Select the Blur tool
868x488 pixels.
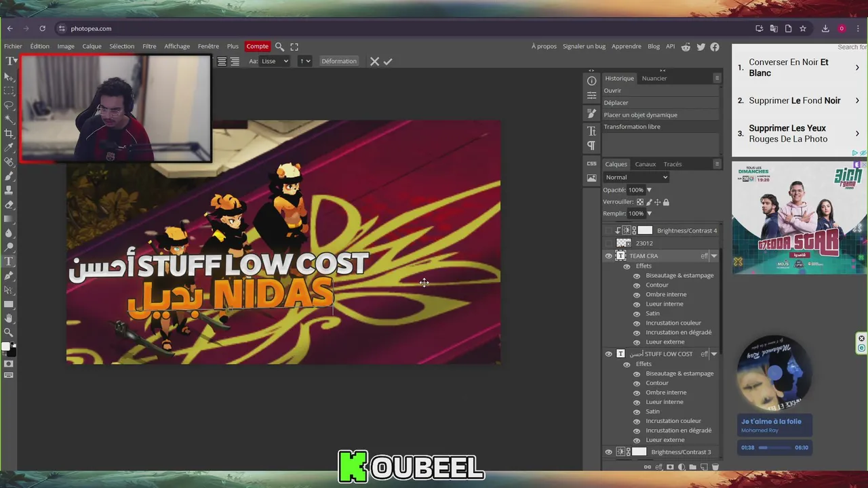(x=9, y=233)
